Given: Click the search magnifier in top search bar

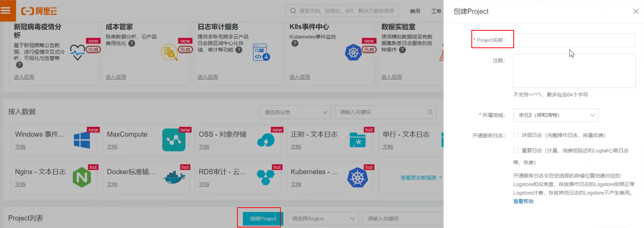Looking at the screenshot, I should (293, 11).
